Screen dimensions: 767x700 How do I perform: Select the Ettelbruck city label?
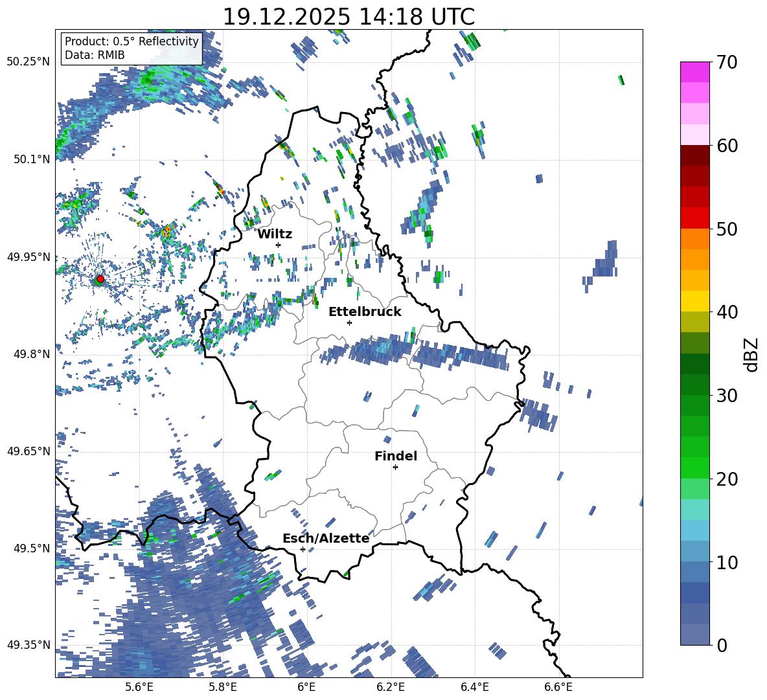coord(365,311)
